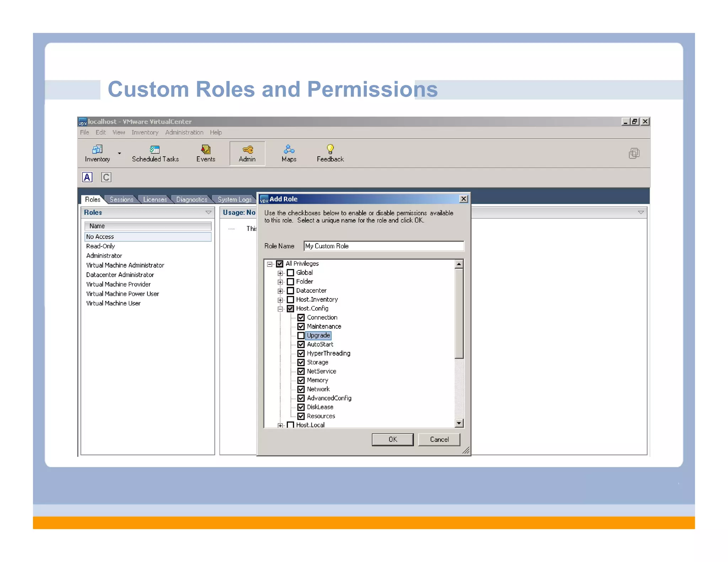The width and height of the screenshot is (728, 562).
Task: Click the C clone-role icon
Action: 106,177
